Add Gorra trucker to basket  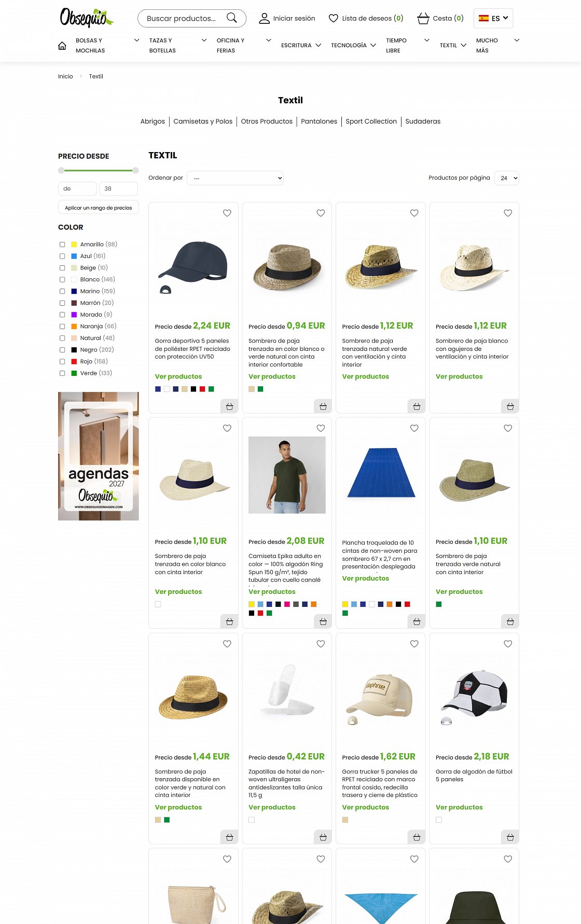click(417, 837)
